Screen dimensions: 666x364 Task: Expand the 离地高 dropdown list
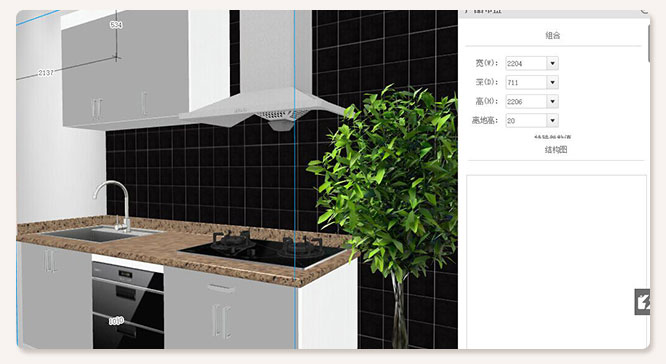tap(552, 121)
